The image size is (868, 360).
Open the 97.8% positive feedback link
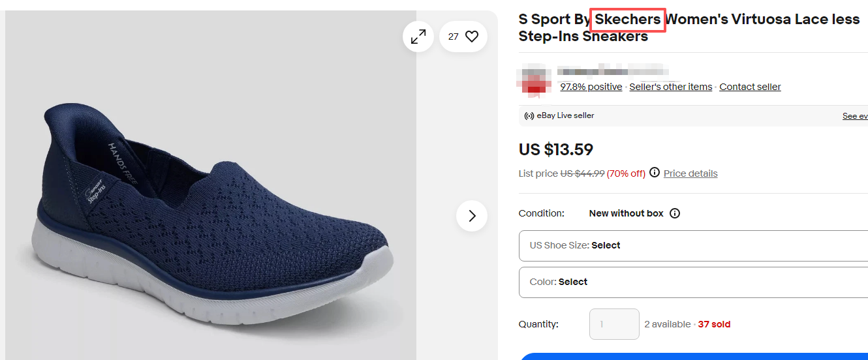point(591,87)
